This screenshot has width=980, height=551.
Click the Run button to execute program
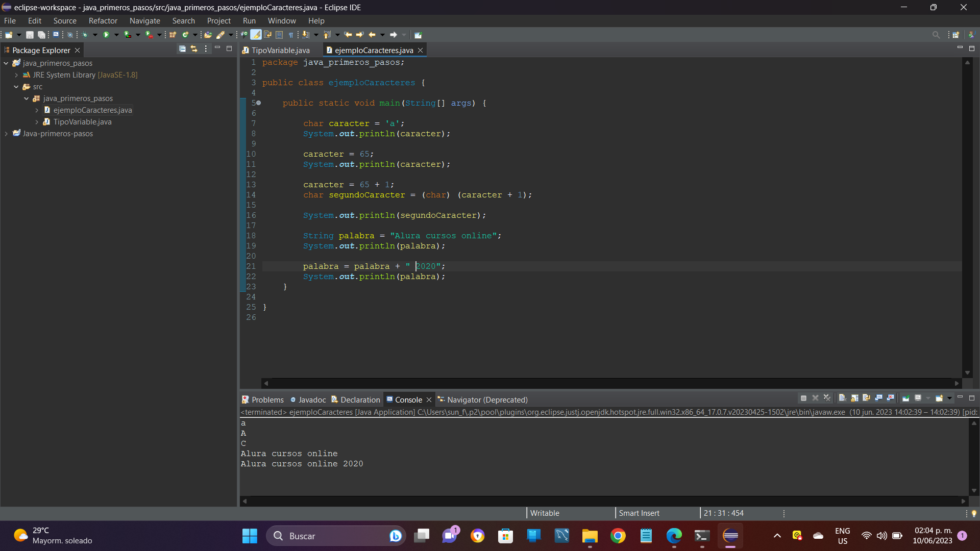(107, 34)
